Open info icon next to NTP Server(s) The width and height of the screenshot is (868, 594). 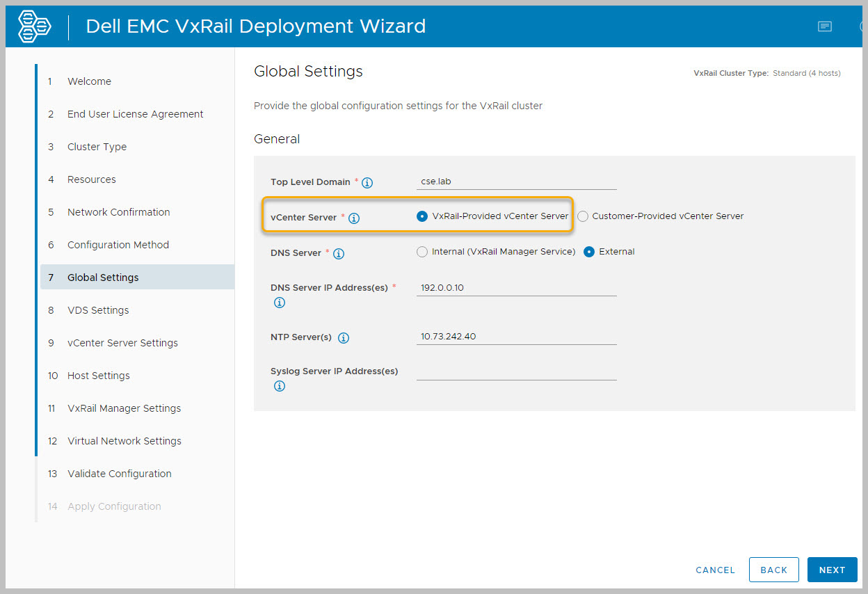(x=344, y=338)
